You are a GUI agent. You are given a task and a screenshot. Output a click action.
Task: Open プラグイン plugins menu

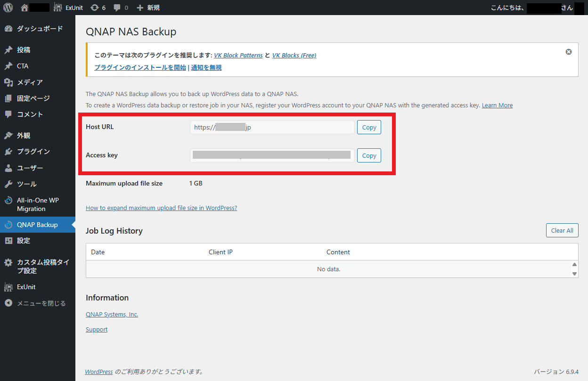38,152
